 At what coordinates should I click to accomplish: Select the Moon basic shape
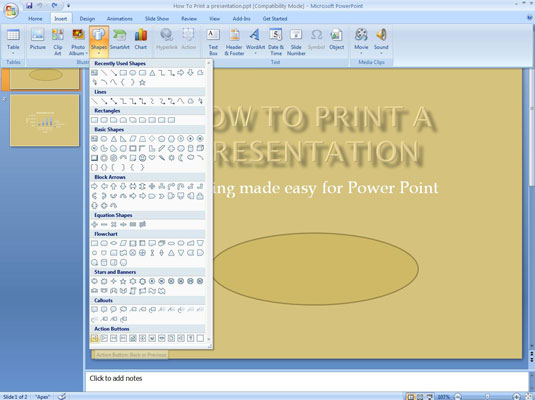pos(180,158)
